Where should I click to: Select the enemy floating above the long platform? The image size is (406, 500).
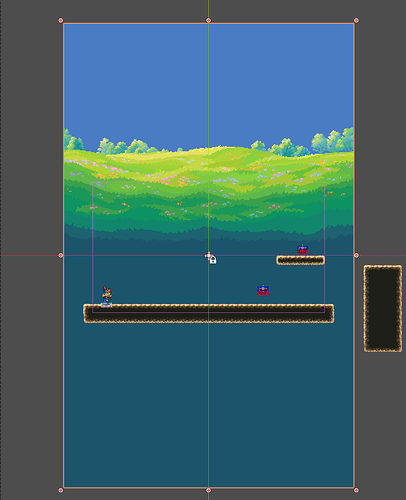263,290
